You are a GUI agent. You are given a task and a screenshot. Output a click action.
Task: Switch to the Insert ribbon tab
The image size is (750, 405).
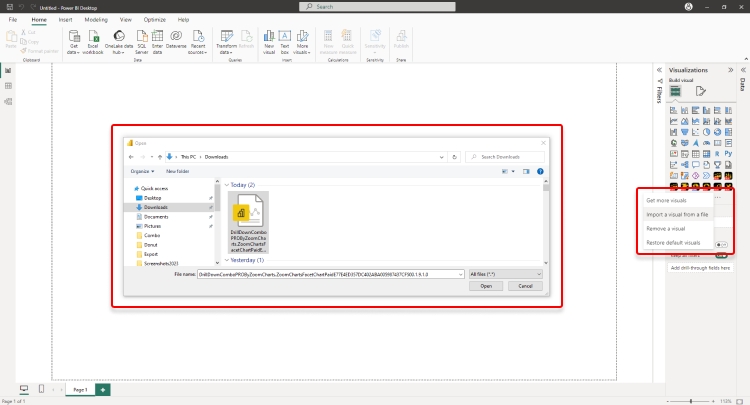click(66, 20)
